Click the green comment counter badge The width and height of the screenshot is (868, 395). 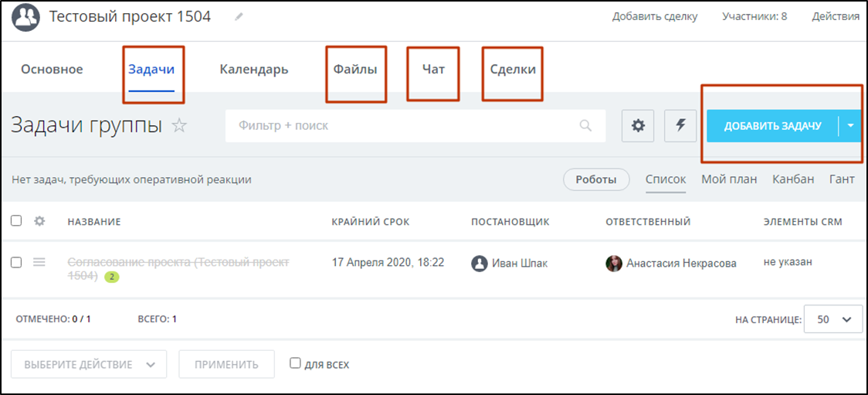tap(111, 277)
